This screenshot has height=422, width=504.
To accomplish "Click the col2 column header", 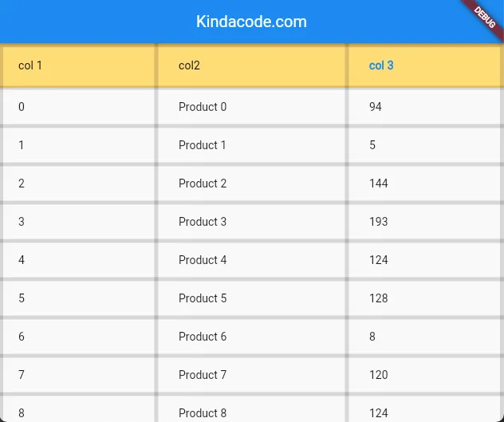I will (x=189, y=65).
